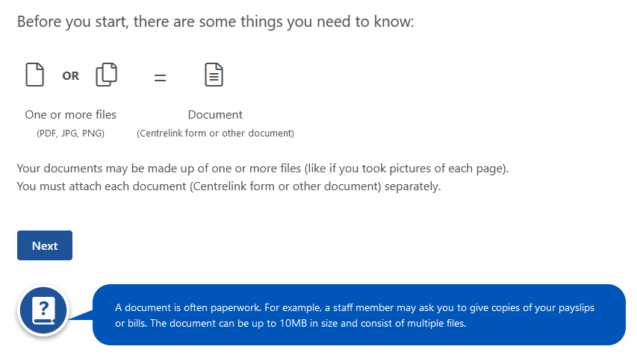Click the bold OR label between file icons
This screenshot has height=364, width=637.
pos(71,76)
